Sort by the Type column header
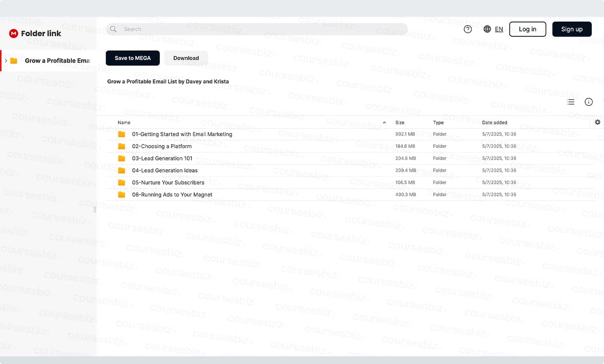This screenshot has height=364, width=604. [x=439, y=122]
